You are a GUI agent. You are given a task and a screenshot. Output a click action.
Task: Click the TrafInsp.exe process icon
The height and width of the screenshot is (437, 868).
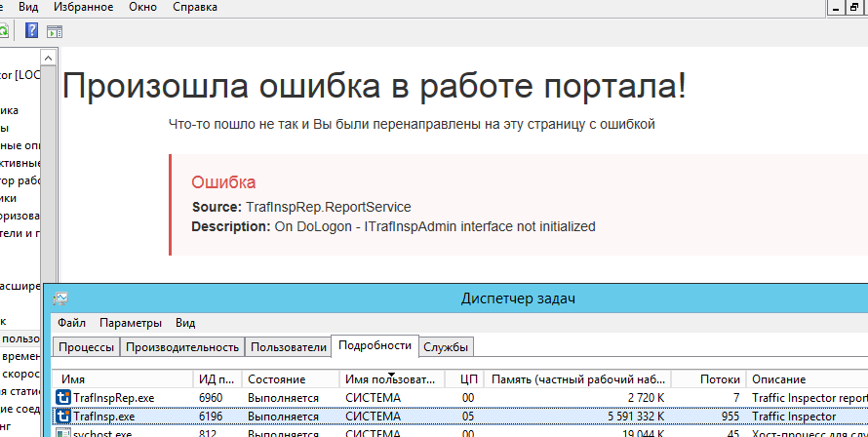pos(63,416)
